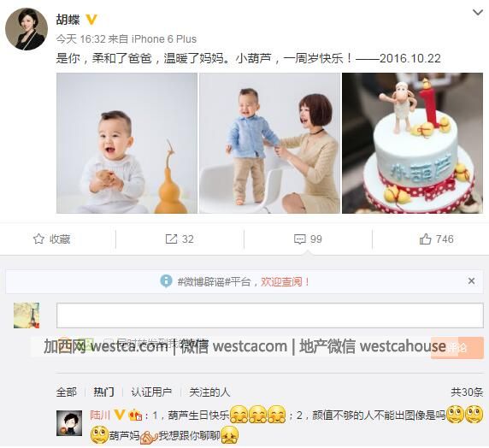Image resolution: width=489 pixels, height=448 pixels.
Task: Focus the comment text input box
Action: point(270,315)
